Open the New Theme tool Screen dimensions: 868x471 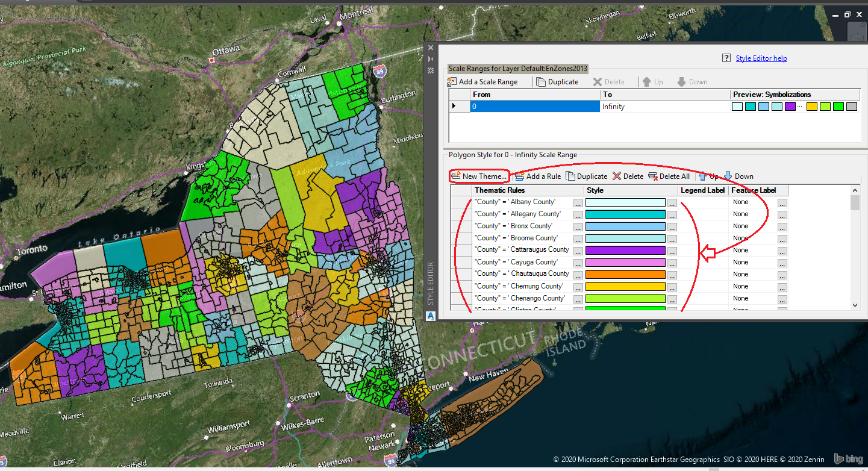(x=479, y=176)
